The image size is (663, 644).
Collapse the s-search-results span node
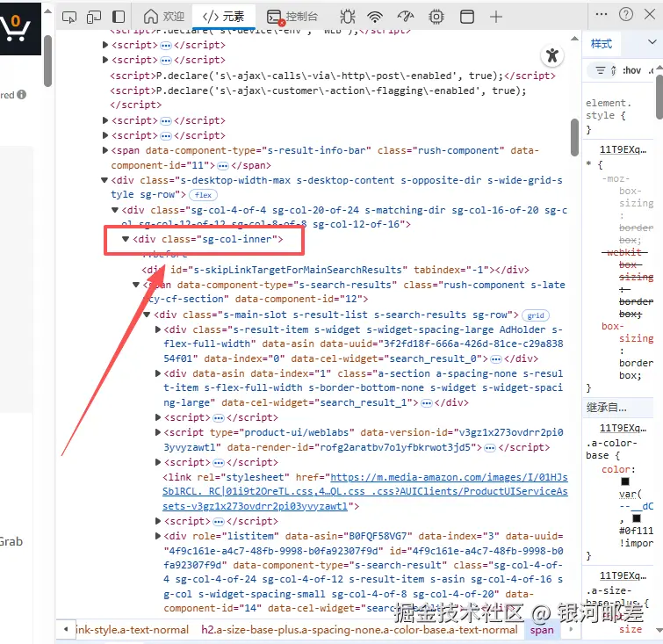(136, 285)
